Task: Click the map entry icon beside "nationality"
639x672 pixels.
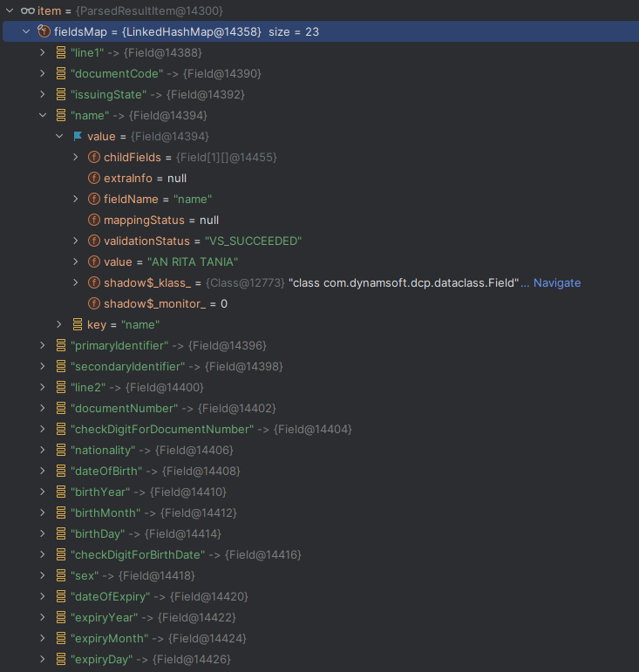Action: (x=61, y=450)
